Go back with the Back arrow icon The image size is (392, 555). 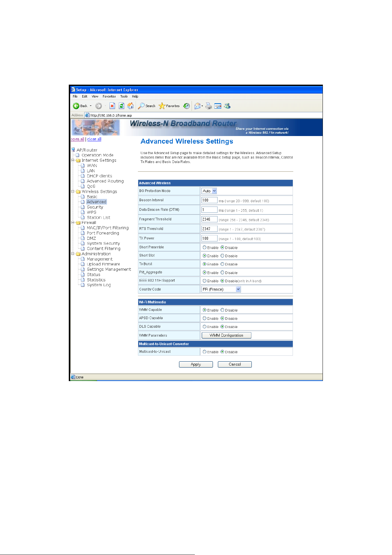coord(76,106)
